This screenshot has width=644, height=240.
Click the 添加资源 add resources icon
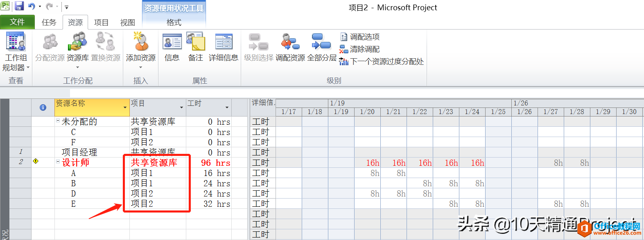(x=140, y=42)
